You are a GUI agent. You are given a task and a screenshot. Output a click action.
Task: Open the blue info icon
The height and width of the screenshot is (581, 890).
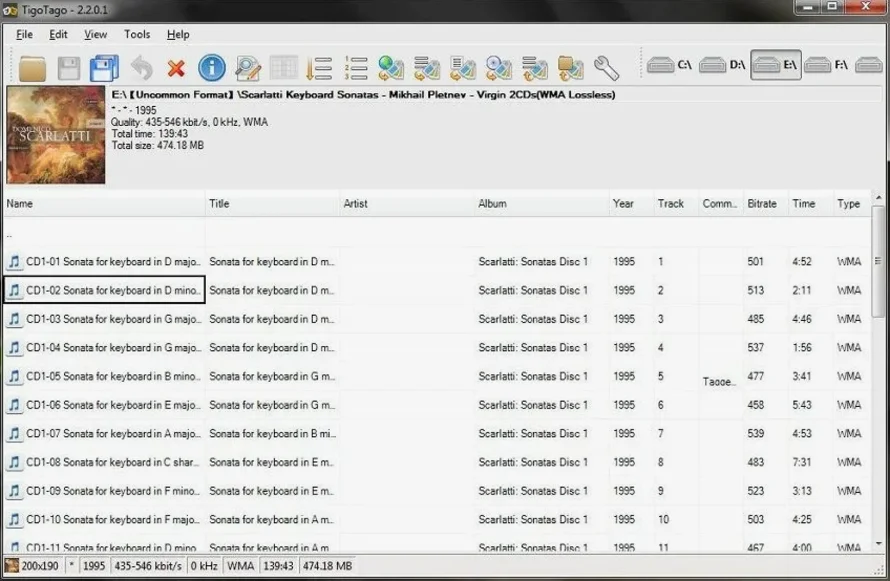tap(212, 68)
